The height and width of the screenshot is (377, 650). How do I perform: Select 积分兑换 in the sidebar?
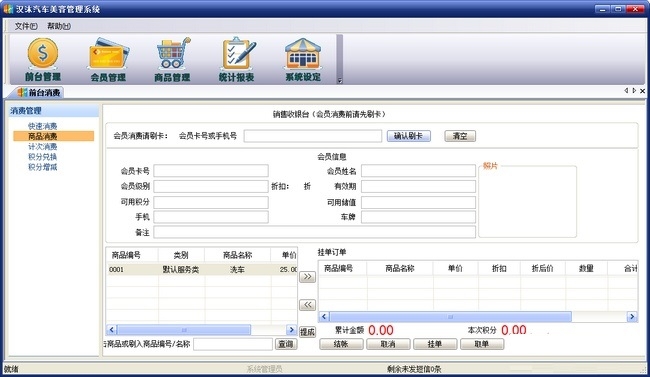(42, 157)
